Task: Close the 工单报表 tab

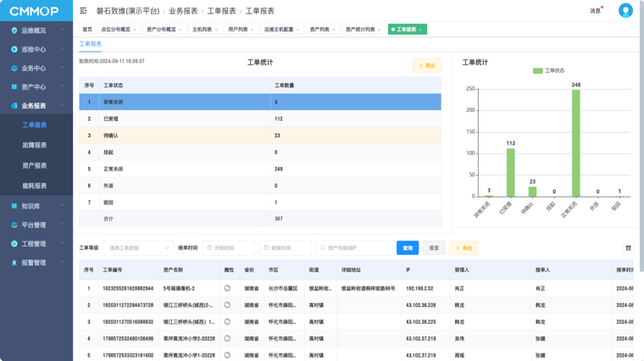Action: (420, 30)
